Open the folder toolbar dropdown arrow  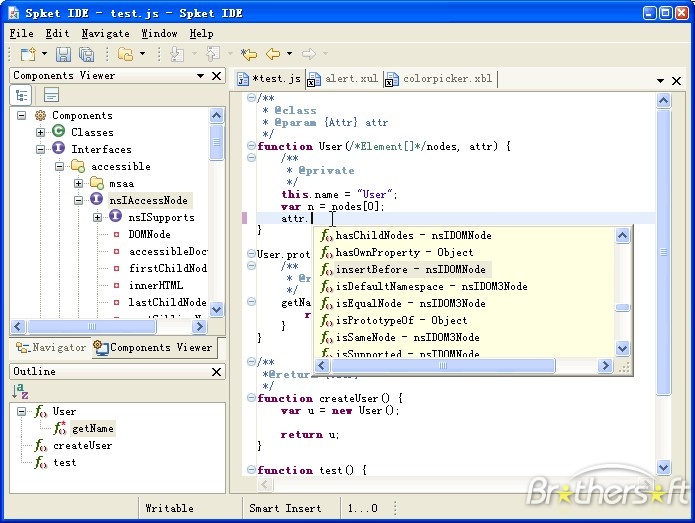click(142, 54)
